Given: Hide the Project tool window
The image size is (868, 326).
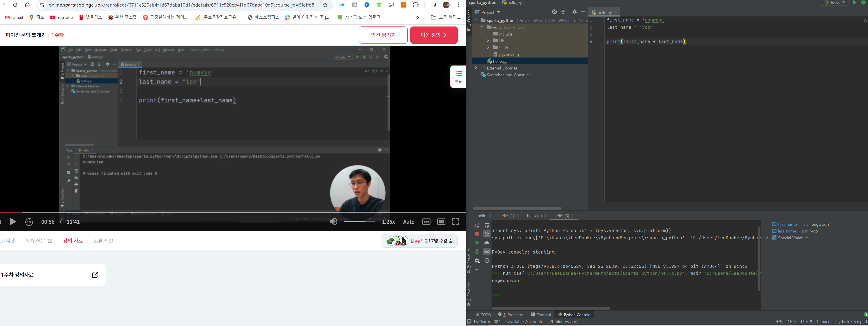Looking at the screenshot, I should coord(583,12).
